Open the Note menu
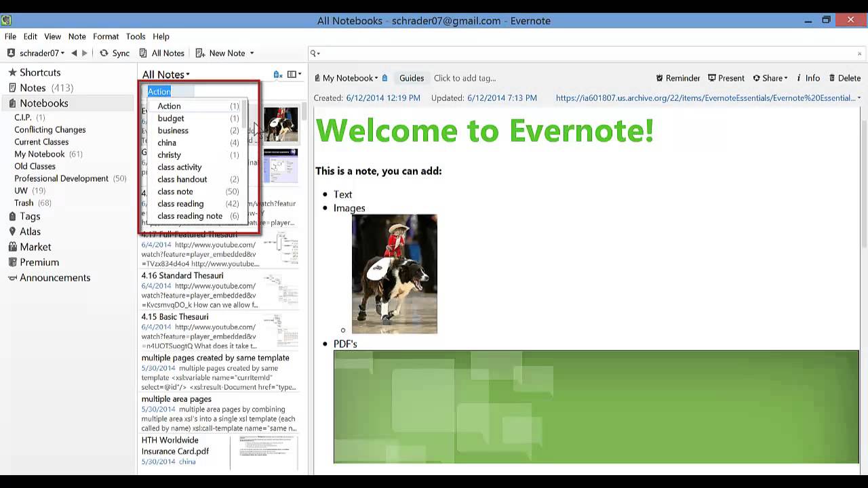The height and width of the screenshot is (488, 868). pos(77,37)
